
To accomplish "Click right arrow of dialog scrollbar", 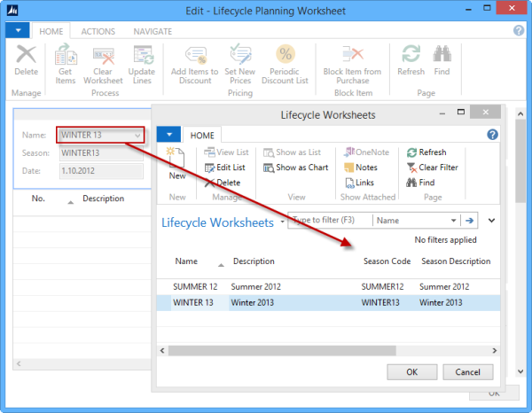I will coord(495,350).
